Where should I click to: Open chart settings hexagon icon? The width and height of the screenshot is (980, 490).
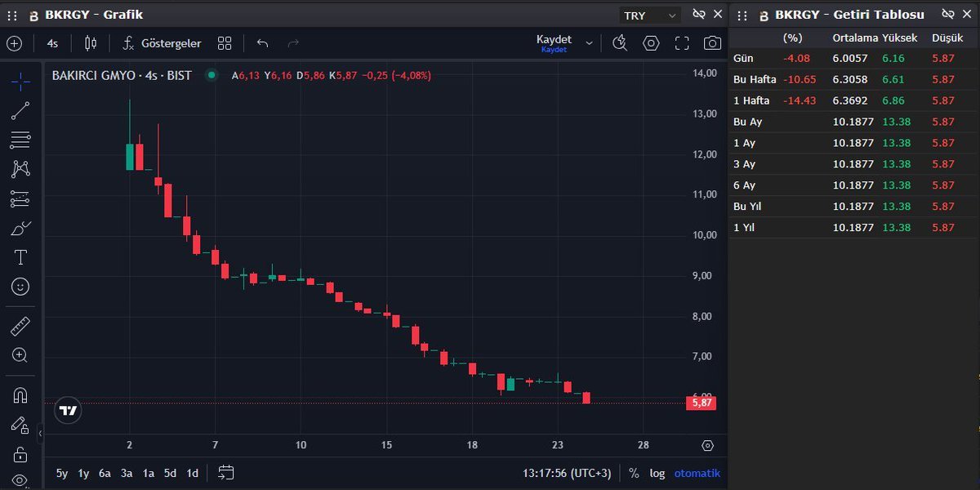(651, 43)
